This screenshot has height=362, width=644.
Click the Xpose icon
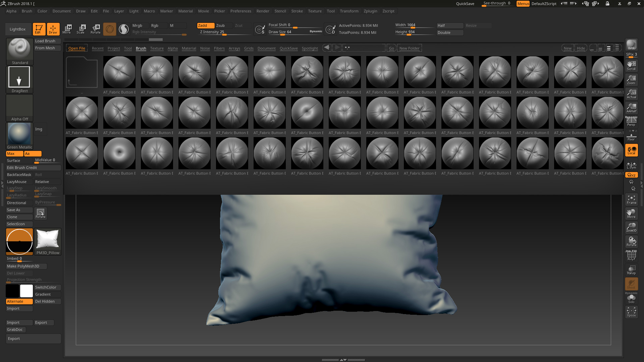coord(631,312)
